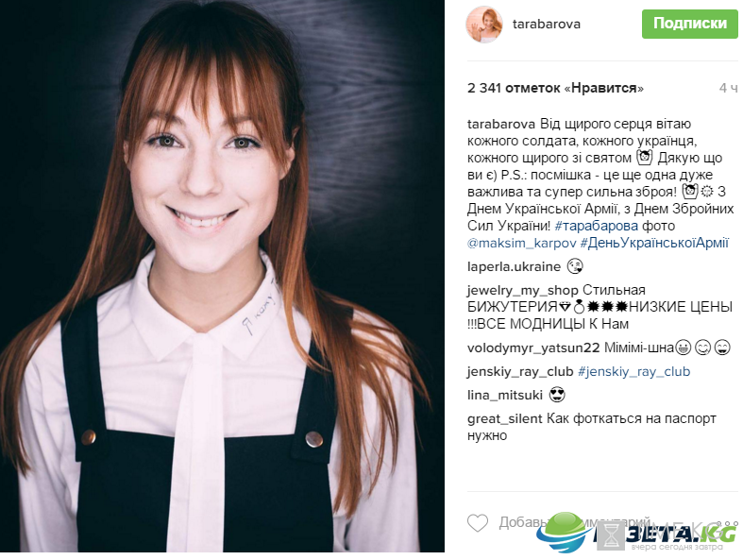Click the #jenskiy_ray_club hashtag link
743x560 pixels.
click(x=634, y=372)
